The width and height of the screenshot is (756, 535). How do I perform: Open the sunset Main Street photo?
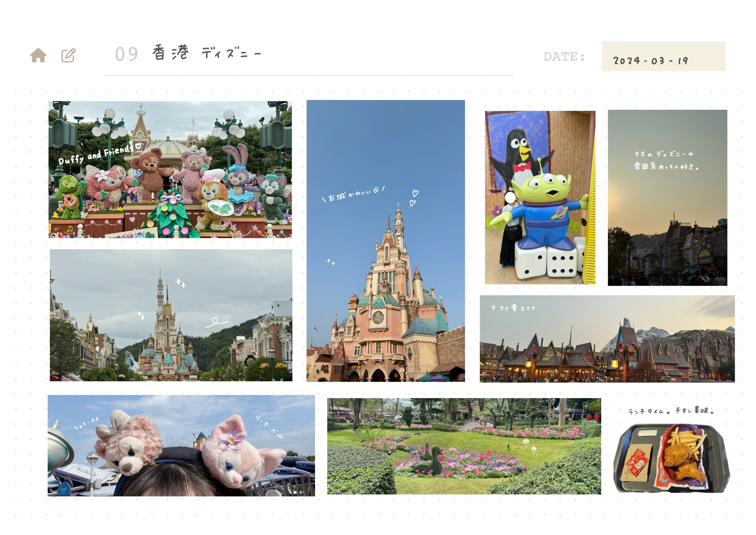click(667, 198)
